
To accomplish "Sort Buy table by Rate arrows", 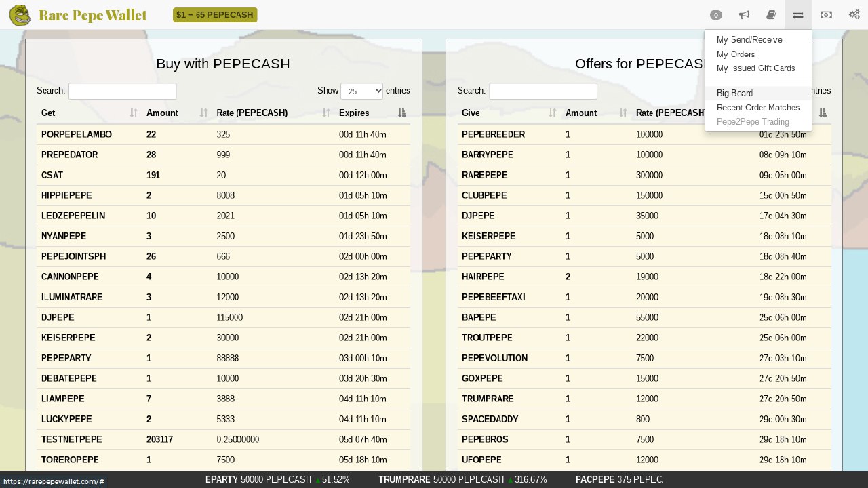I will coord(326,113).
